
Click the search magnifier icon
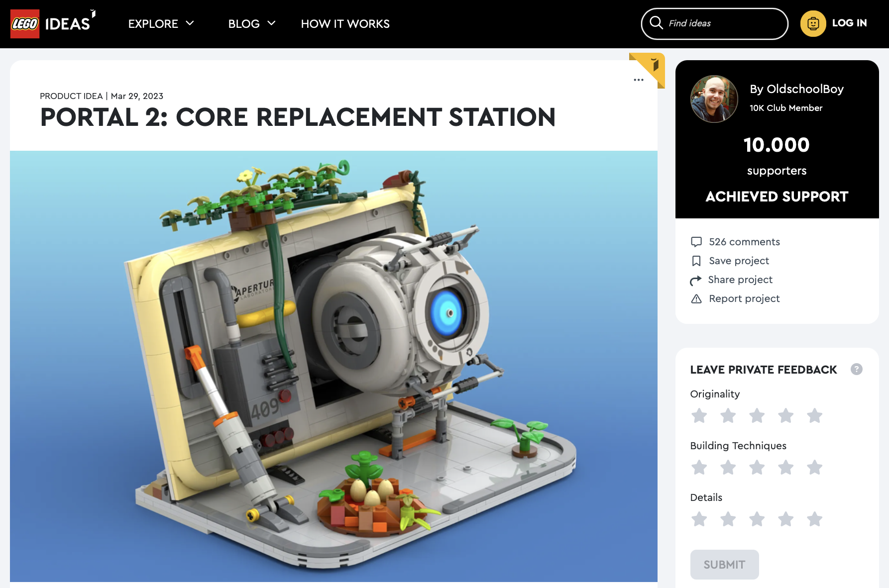[x=657, y=23]
